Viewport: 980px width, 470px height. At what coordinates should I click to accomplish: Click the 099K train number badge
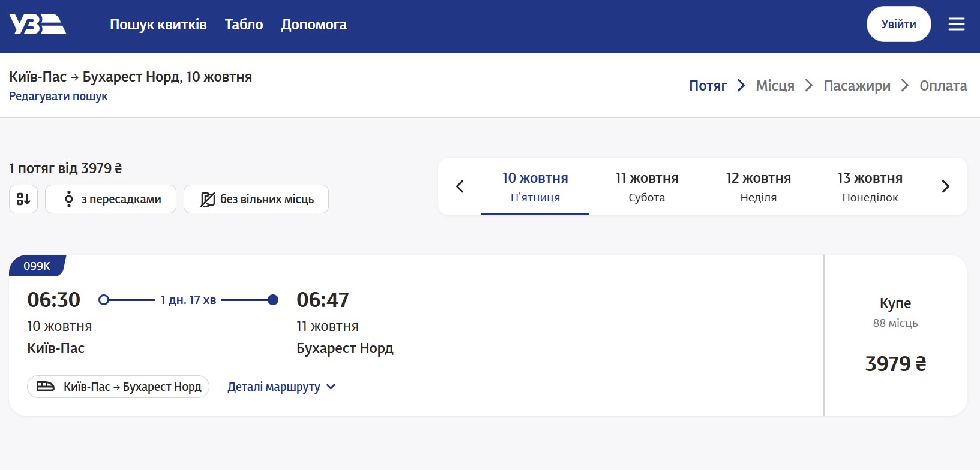37,266
